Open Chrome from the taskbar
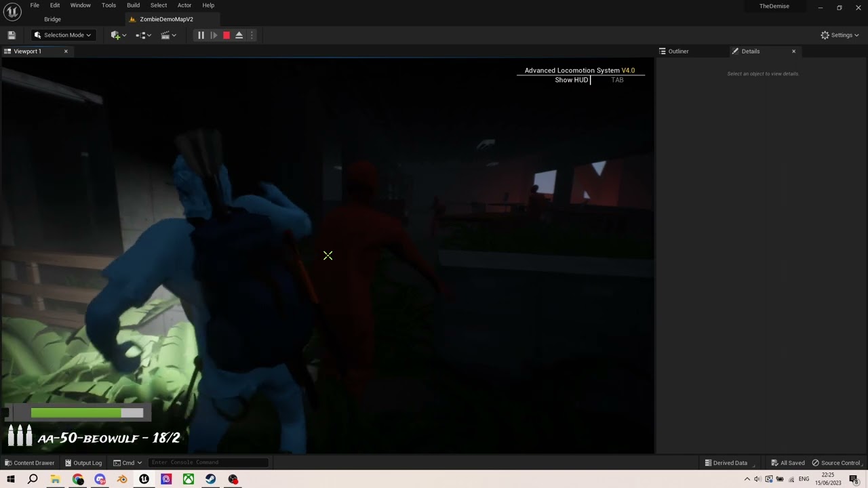868x488 pixels. click(78, 479)
